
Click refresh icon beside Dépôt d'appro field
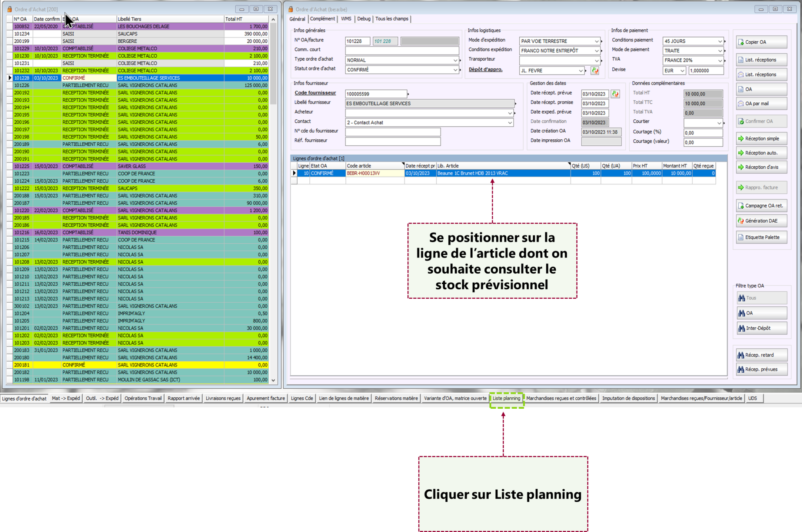[x=595, y=70]
